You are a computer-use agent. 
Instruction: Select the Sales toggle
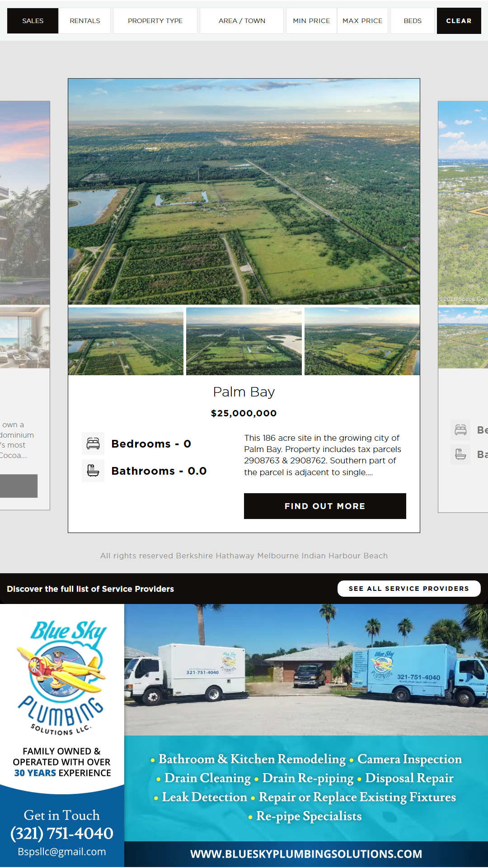(33, 21)
